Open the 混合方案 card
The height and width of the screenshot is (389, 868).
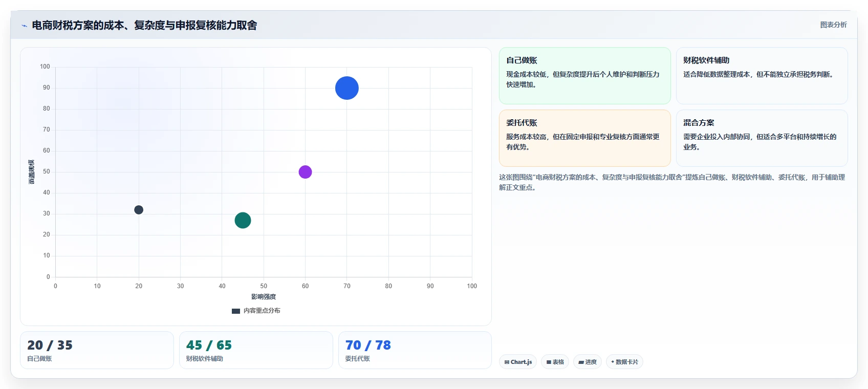click(762, 138)
